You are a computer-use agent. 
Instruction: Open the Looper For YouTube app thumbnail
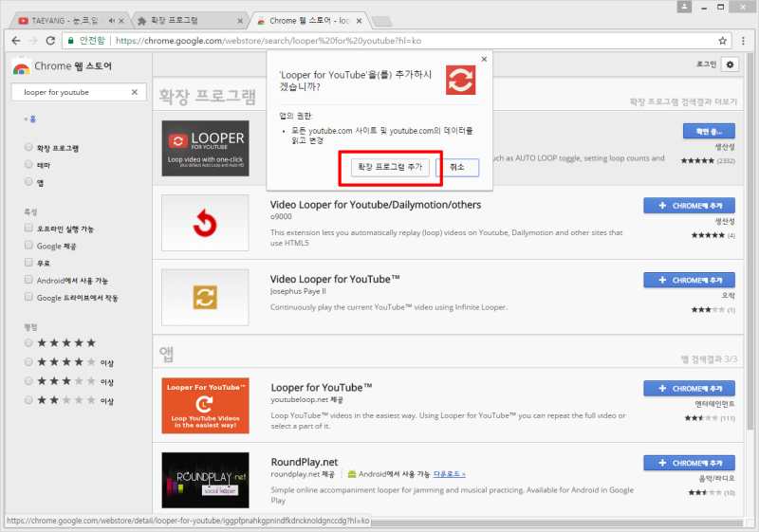[205, 406]
